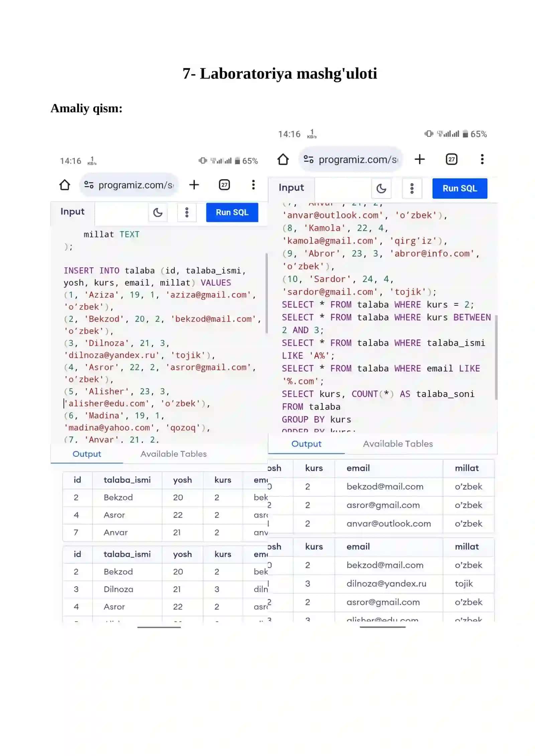Open Available Tables tab in left screenshot
This screenshot has width=535, height=756.
(x=173, y=454)
